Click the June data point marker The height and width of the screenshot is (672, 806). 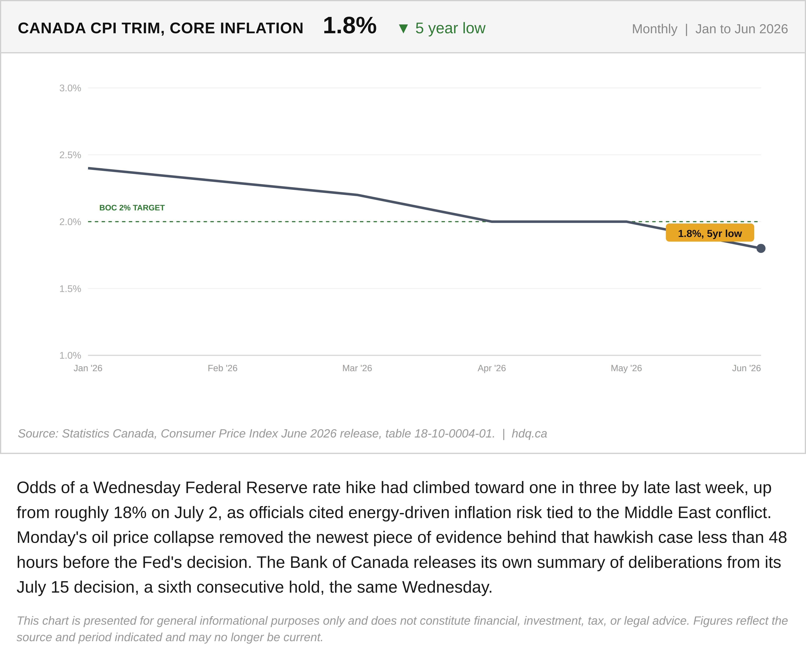click(761, 248)
